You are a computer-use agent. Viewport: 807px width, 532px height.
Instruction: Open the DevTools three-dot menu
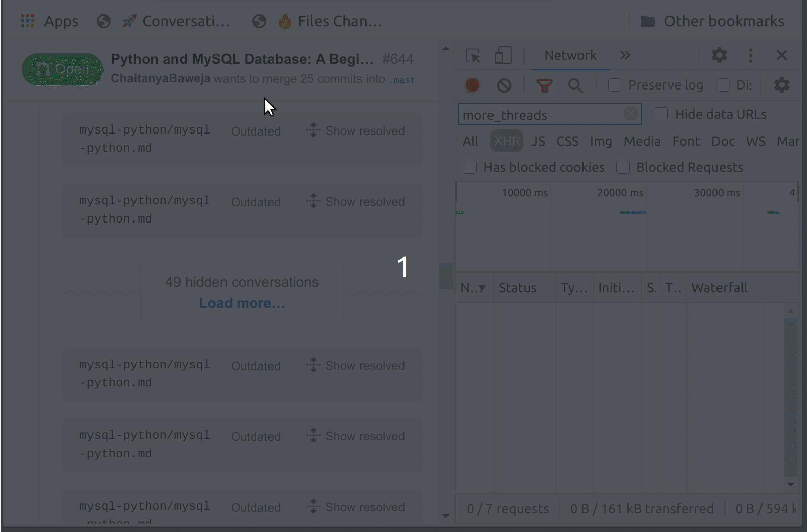[x=751, y=55]
